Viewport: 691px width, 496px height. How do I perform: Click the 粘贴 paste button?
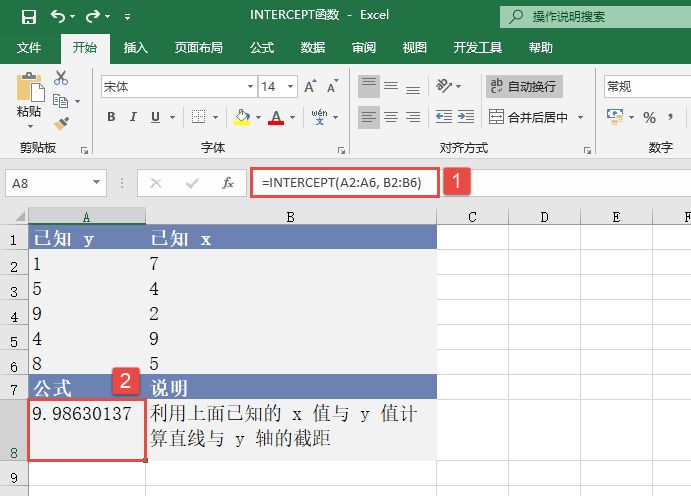(x=29, y=100)
